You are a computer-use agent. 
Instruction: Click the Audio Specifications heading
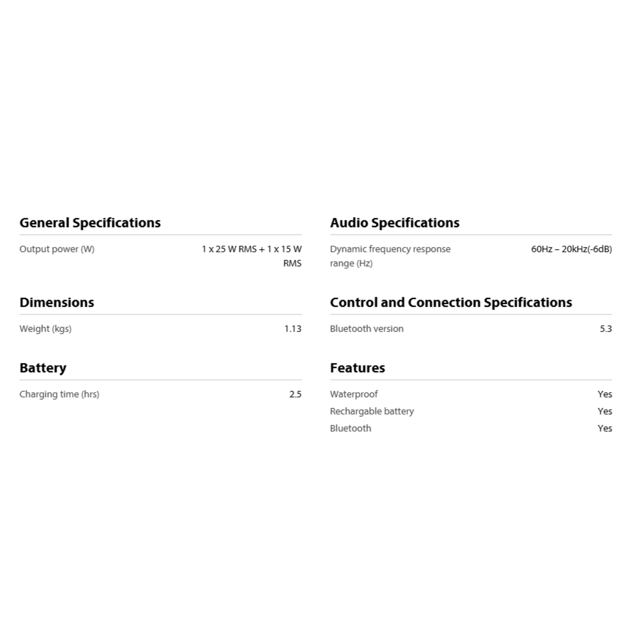(394, 223)
